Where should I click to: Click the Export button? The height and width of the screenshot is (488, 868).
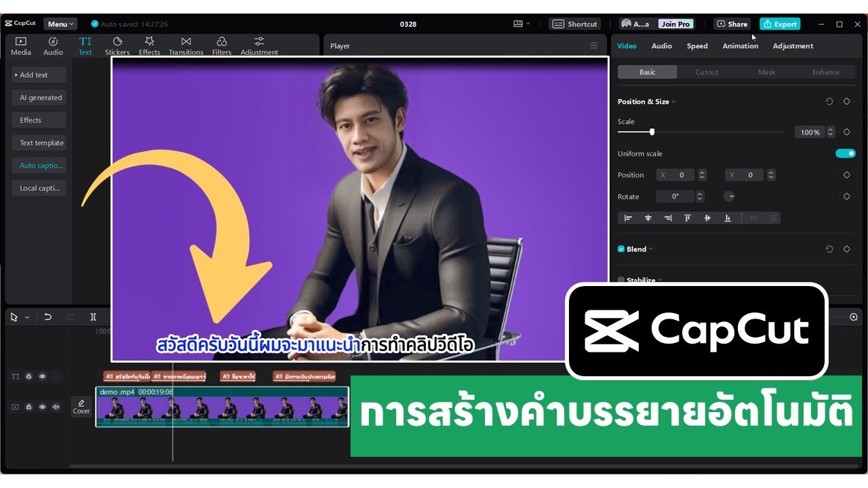[780, 24]
